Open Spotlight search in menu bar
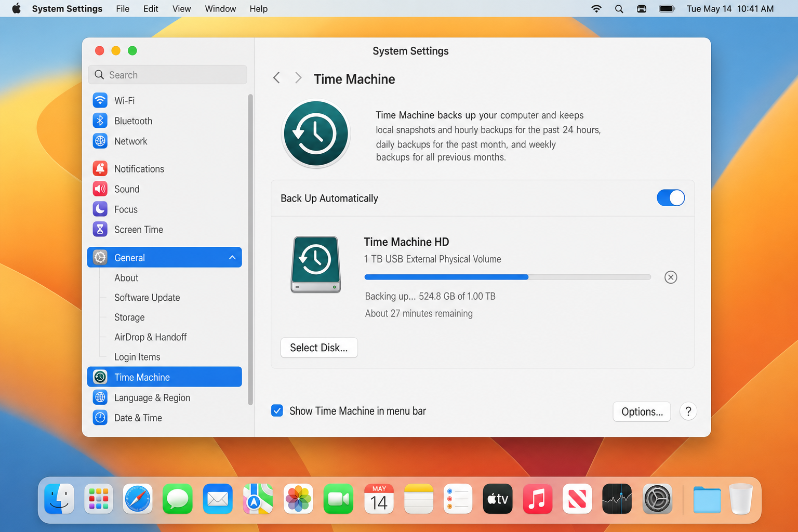The height and width of the screenshot is (532, 798). click(x=619, y=9)
